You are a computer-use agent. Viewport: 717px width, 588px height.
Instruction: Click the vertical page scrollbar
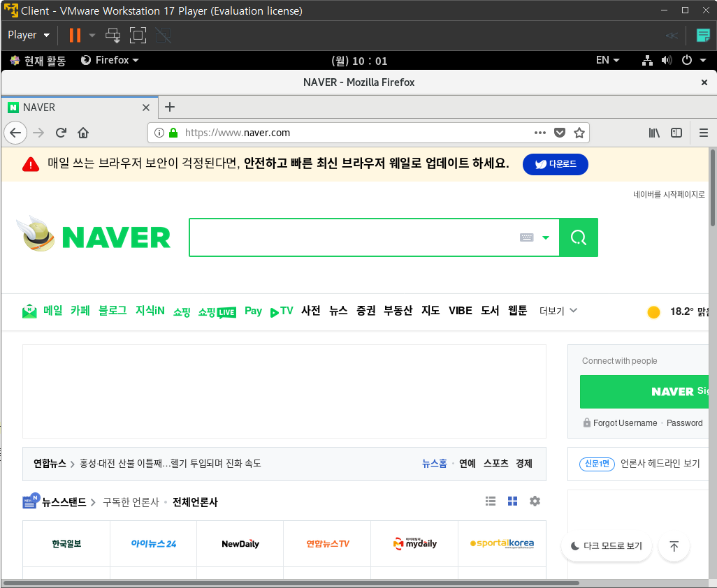coord(712,187)
